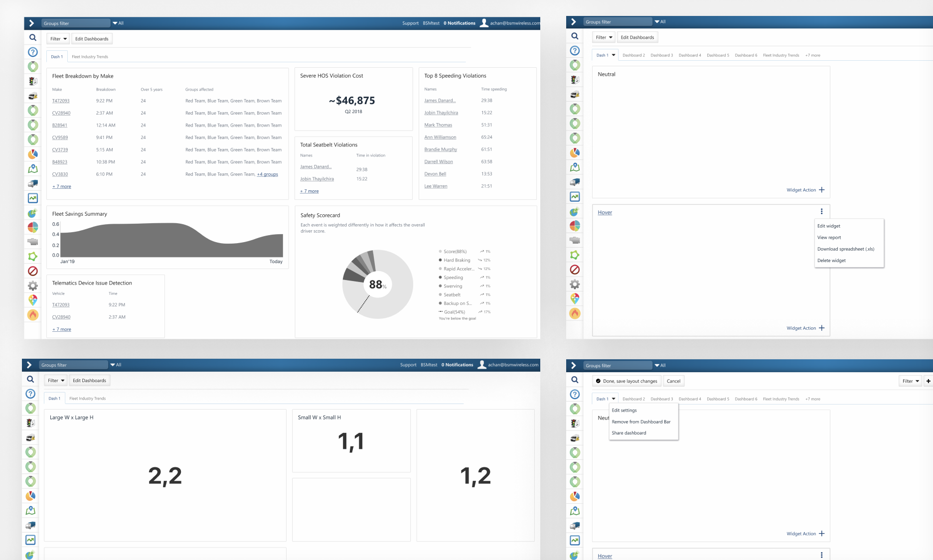The width and height of the screenshot is (933, 560).
Task: Expand the sidebar chevron in the Fleet Breakdown window
Action: point(31,23)
